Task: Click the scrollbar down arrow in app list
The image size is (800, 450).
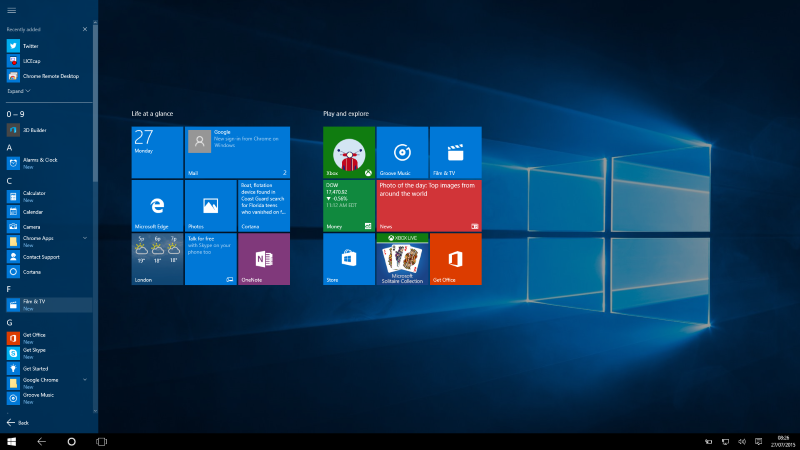Action: pyautogui.click(x=95, y=411)
